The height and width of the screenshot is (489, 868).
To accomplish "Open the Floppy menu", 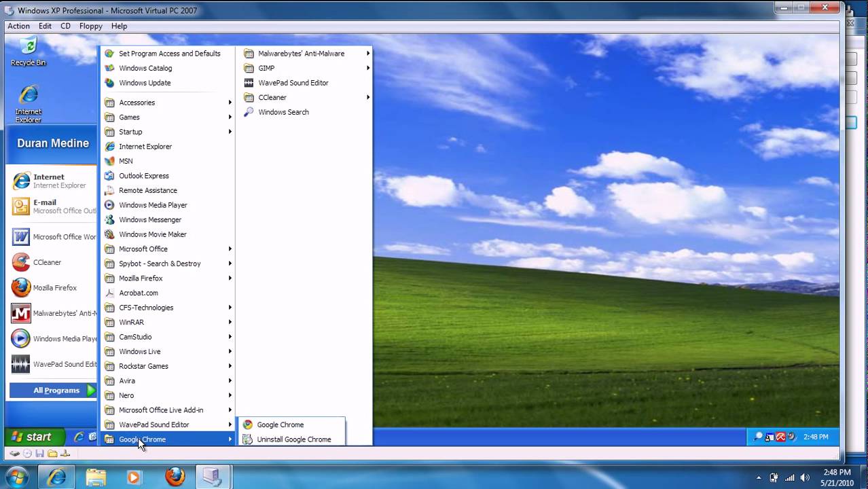I will (x=90, y=26).
